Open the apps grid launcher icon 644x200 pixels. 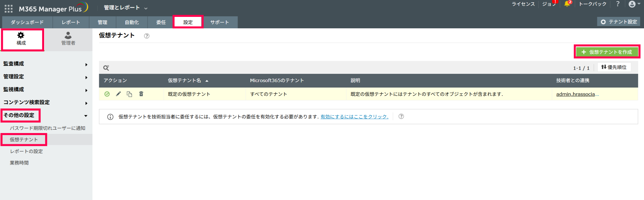9,9
